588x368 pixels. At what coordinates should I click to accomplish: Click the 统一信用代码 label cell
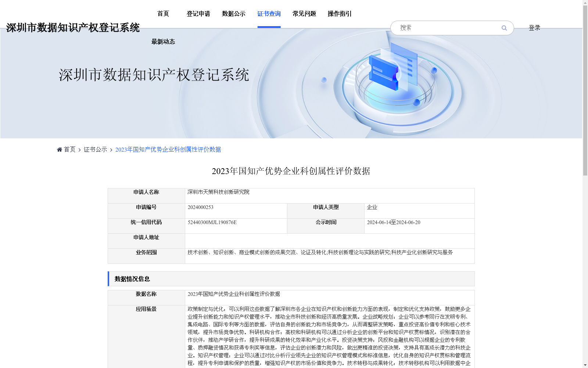[146, 226]
